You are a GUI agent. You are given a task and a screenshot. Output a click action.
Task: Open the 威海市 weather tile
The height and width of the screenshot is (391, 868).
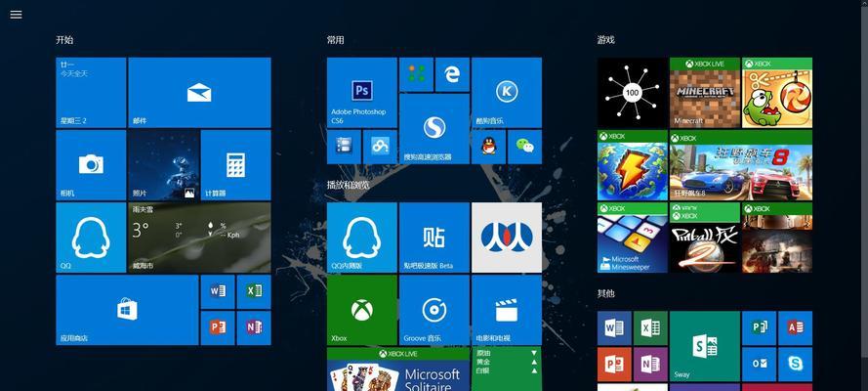click(x=199, y=238)
